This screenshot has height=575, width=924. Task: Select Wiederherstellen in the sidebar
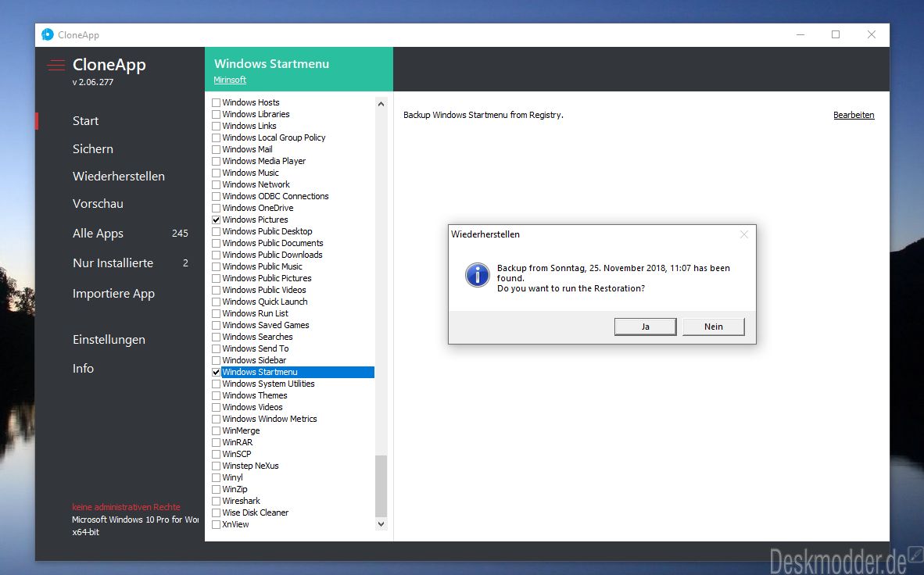coord(119,176)
